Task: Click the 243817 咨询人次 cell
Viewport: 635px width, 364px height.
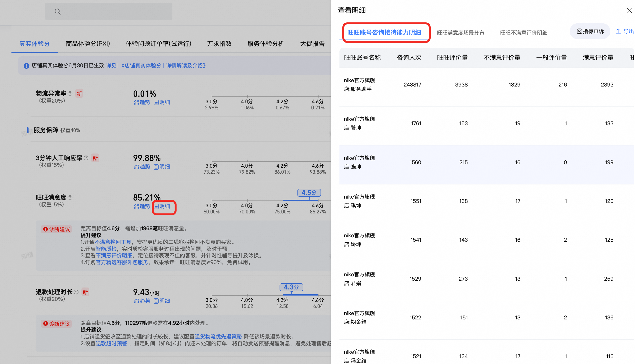Action: tap(412, 85)
